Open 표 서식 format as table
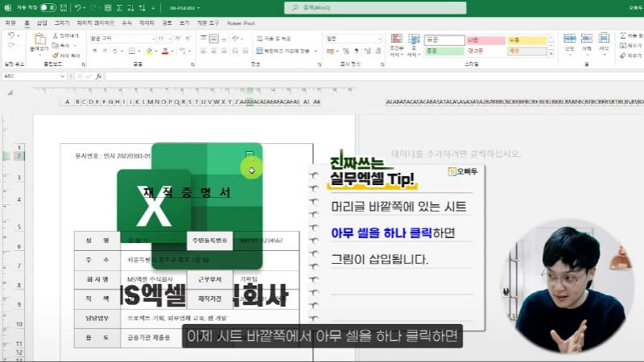 tap(414, 45)
